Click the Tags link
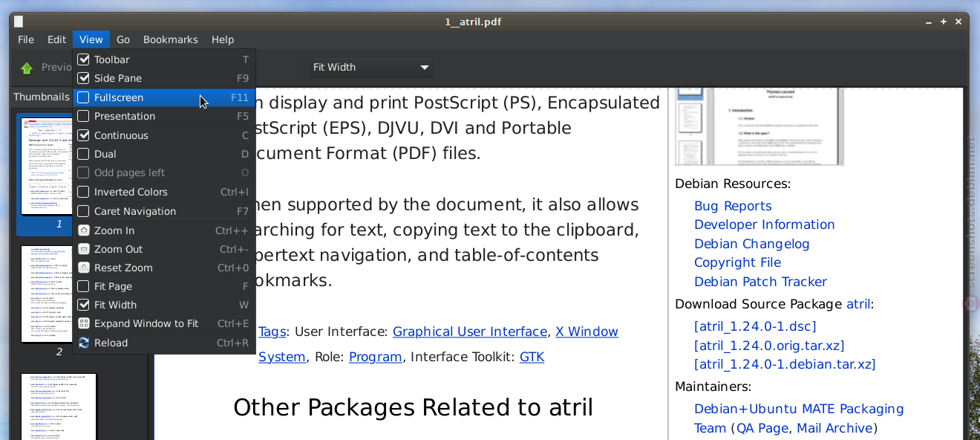980x440 pixels. [272, 331]
